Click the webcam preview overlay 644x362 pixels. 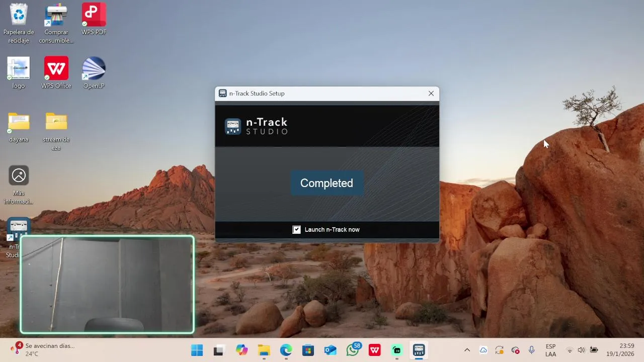pyautogui.click(x=107, y=285)
